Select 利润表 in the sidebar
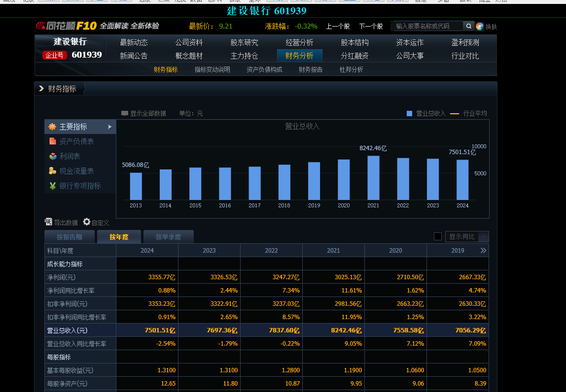Screen dimensions: 566x392 [80, 156]
